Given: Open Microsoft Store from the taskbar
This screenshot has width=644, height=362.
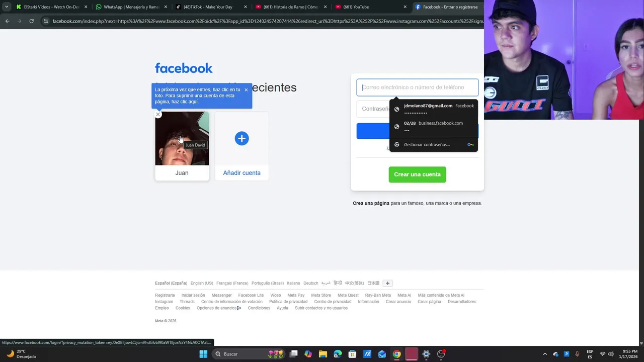Looking at the screenshot, I should click(x=352, y=354).
